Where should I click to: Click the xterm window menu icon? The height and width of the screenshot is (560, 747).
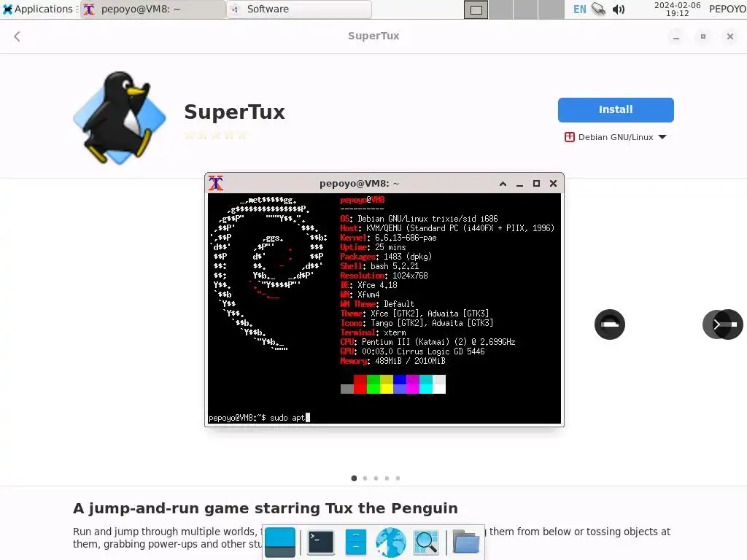tap(216, 183)
